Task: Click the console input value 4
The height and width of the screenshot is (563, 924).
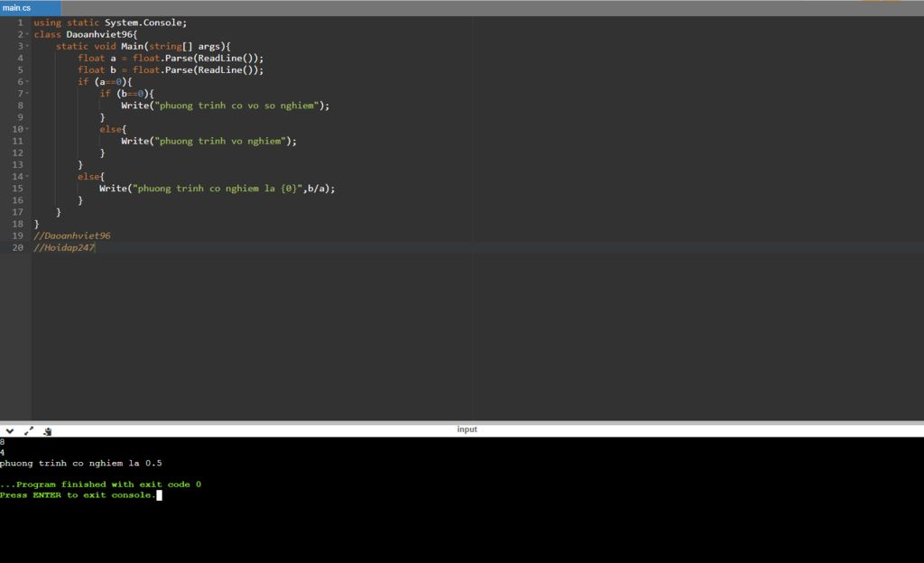Action: point(3,452)
